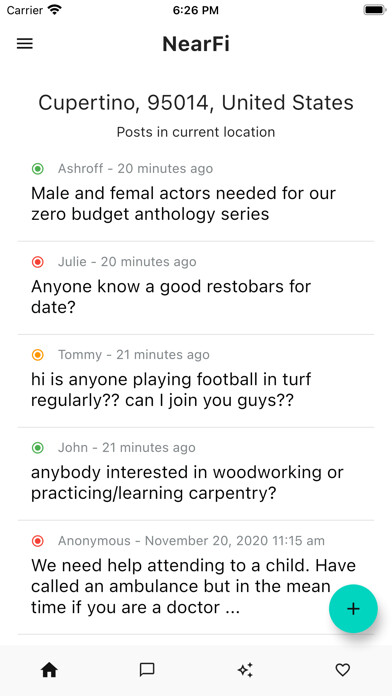
Task: Tap the Cupertino, 95014 location heading
Action: [x=196, y=103]
